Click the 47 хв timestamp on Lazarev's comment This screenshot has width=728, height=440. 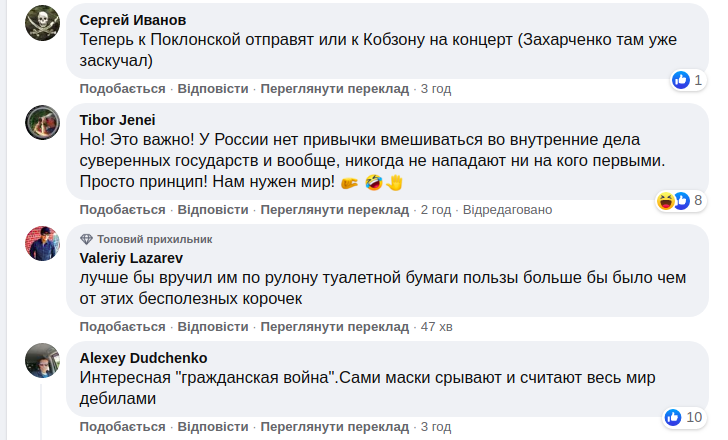437,327
